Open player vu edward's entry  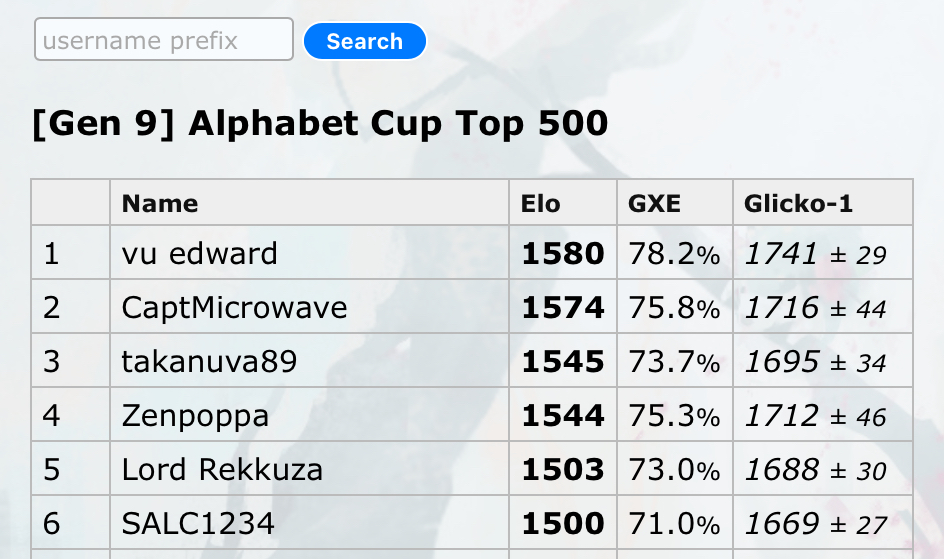(x=199, y=254)
